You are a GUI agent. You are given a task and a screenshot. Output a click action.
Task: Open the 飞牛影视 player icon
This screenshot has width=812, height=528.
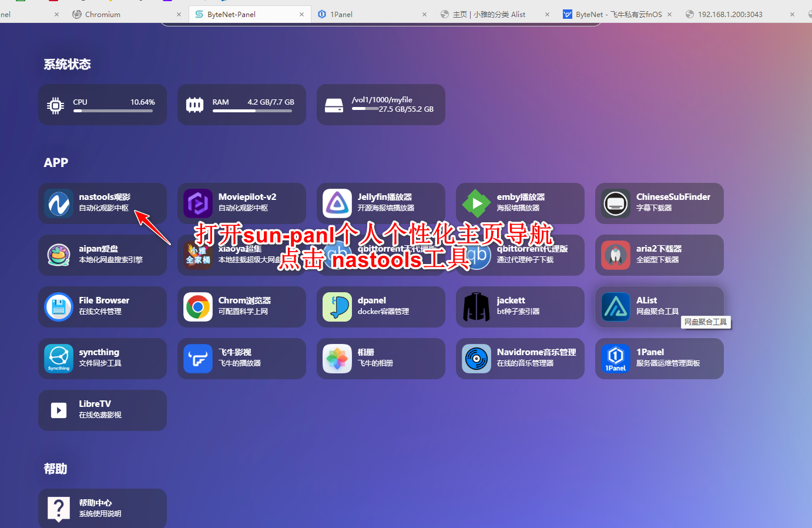pyautogui.click(x=198, y=359)
